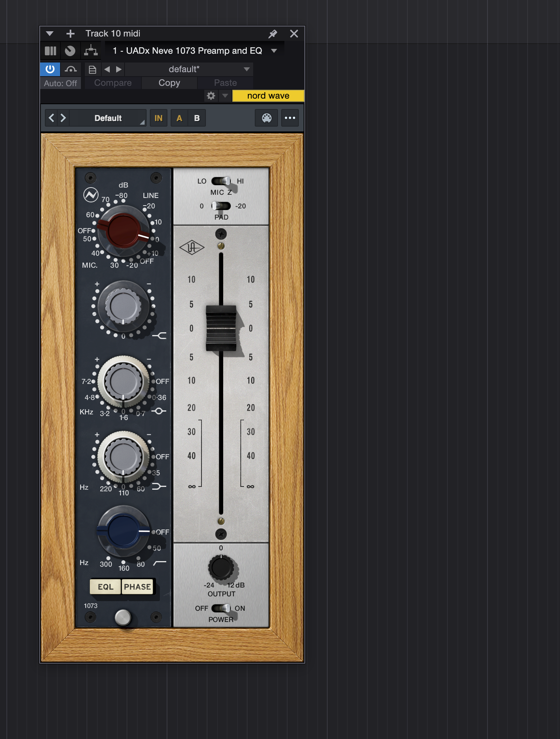The width and height of the screenshot is (560, 739).
Task: Click the blue high-pass filter knob
Action: (123, 531)
